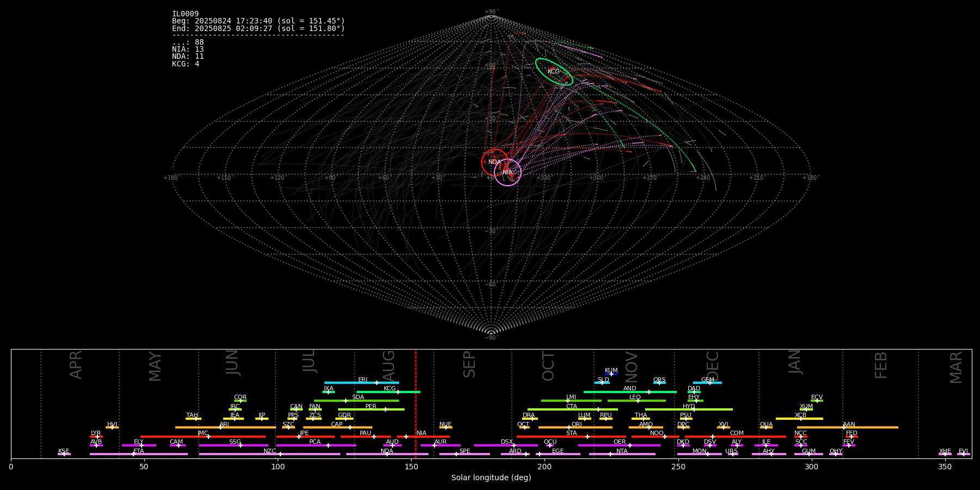The width and height of the screenshot is (980, 490).
Task: Click the 150 tick label on longitude axis
Action: tap(411, 467)
